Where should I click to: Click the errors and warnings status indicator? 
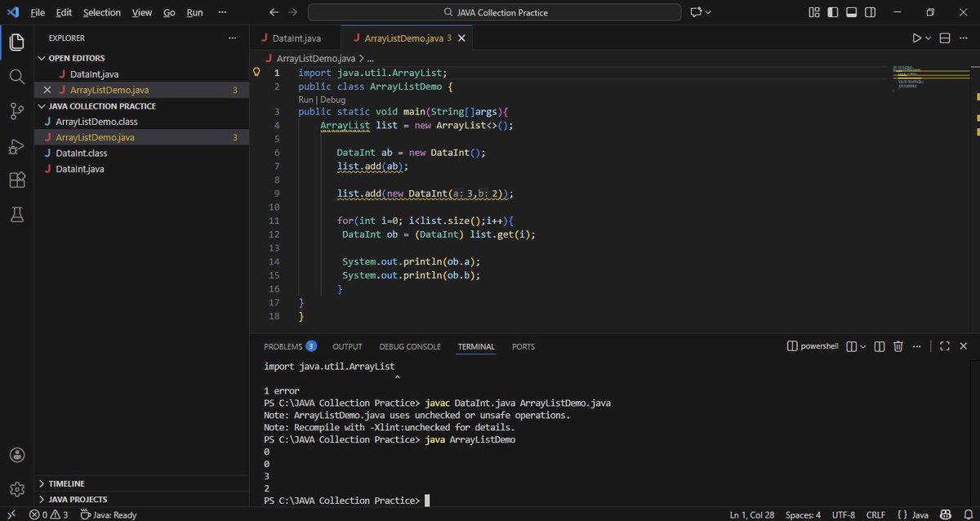click(49, 514)
